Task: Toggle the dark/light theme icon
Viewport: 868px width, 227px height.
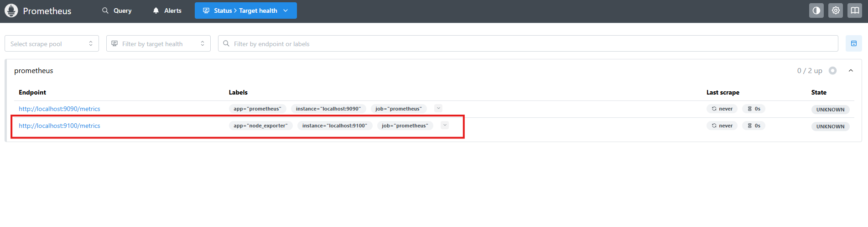Action: pos(816,11)
